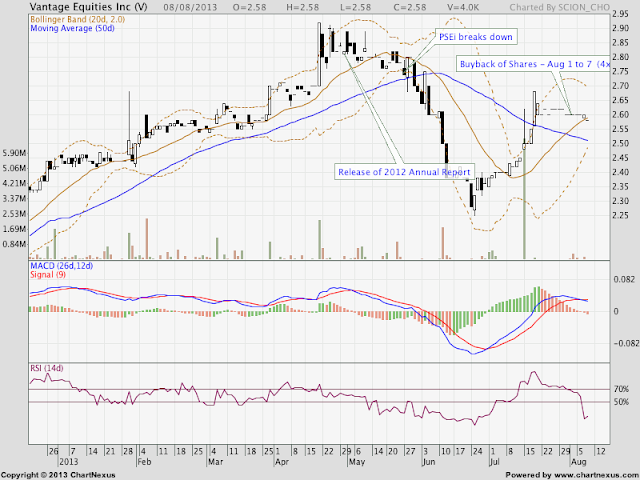Click the Copyright 2013 ChartNexus footer text
Screen dimensions: 640x480
58,475
